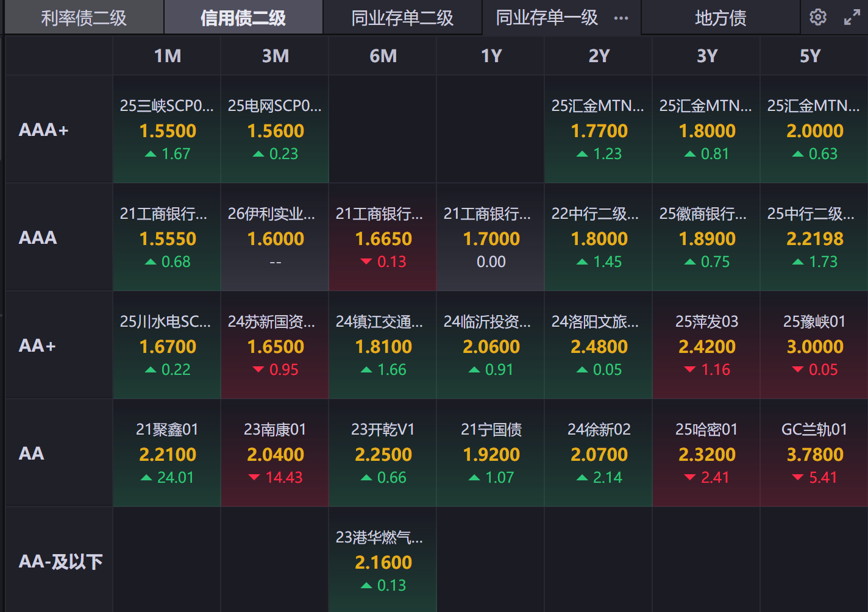This screenshot has width=868, height=612.
Task: Click the 23港华燃气 quote at 2.1600
Action: [x=383, y=561]
